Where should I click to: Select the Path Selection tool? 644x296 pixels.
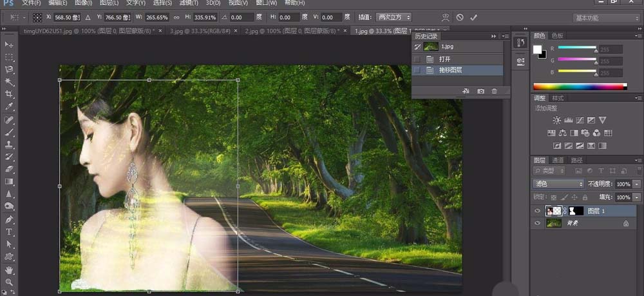pyautogui.click(x=9, y=244)
